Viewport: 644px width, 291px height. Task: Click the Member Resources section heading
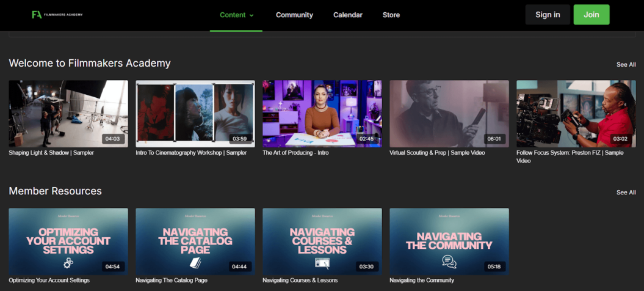pyautogui.click(x=55, y=191)
